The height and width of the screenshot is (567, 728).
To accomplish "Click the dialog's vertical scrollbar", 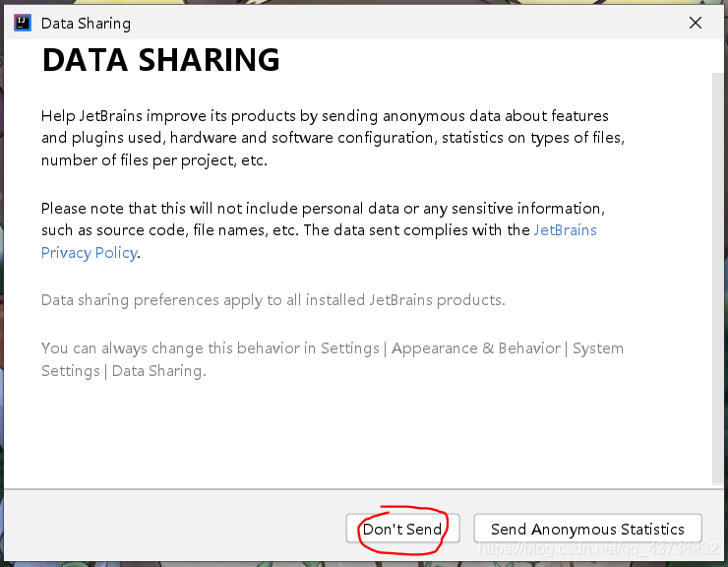I will coord(717,279).
